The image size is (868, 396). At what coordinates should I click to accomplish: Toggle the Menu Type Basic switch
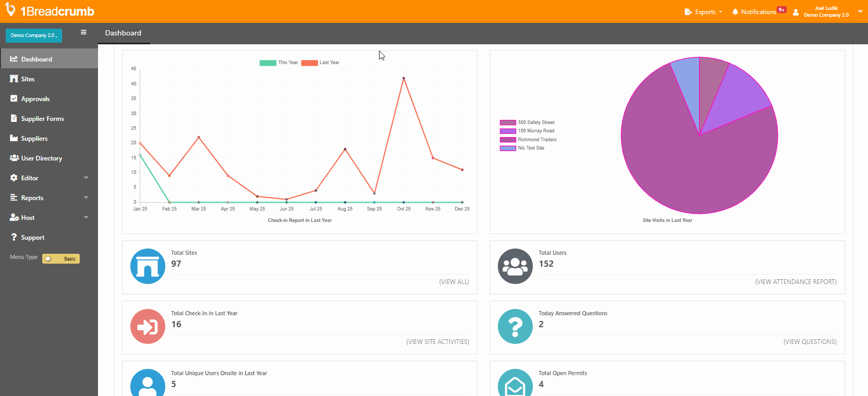click(x=61, y=258)
